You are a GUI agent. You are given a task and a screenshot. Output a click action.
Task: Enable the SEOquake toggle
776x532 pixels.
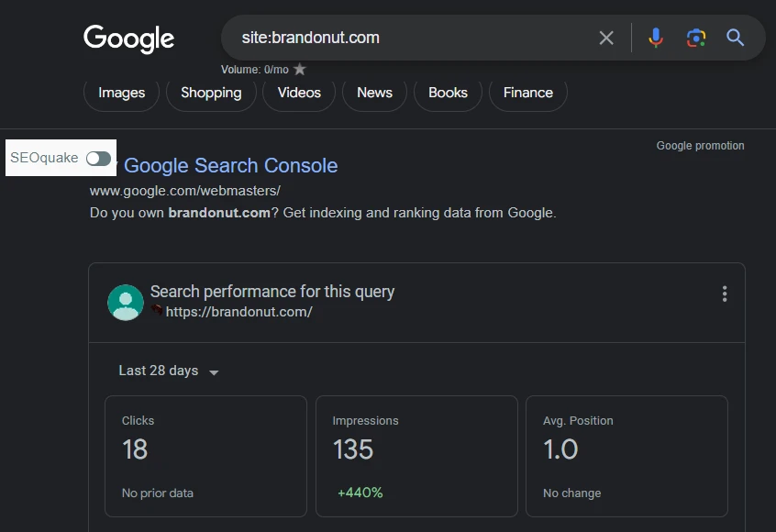click(99, 158)
